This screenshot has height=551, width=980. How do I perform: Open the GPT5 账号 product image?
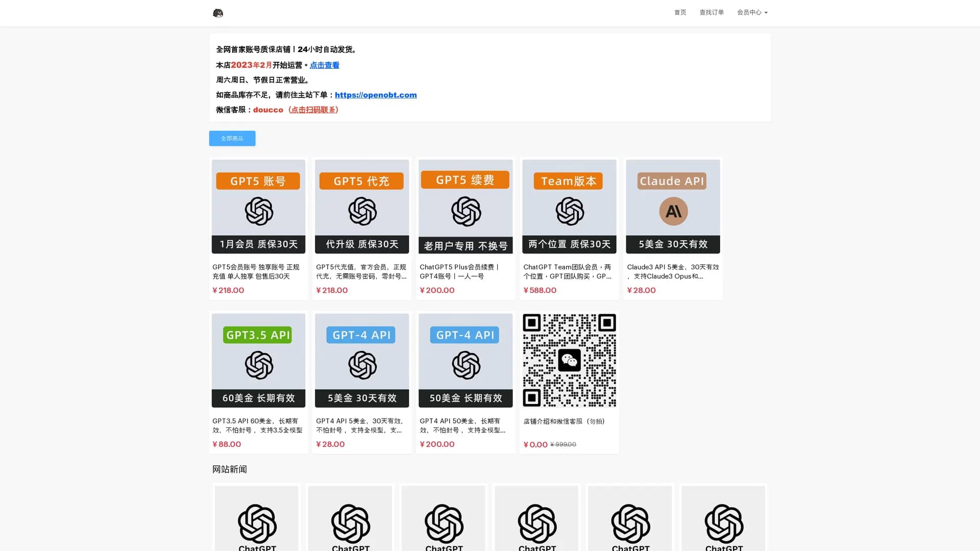tap(258, 207)
